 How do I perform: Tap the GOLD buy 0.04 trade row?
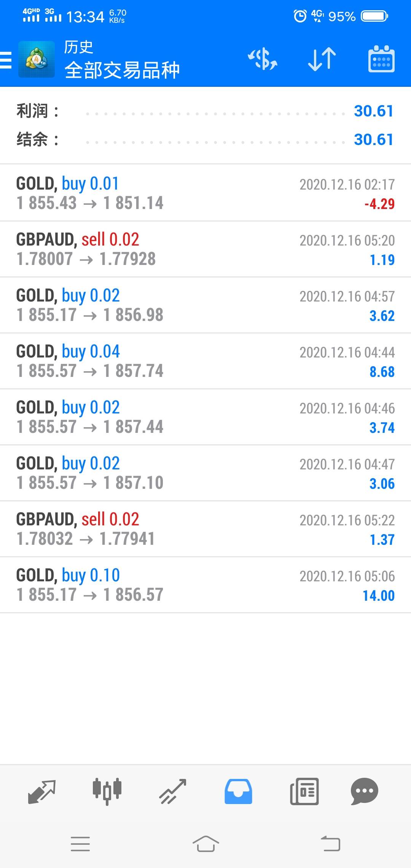[205, 361]
